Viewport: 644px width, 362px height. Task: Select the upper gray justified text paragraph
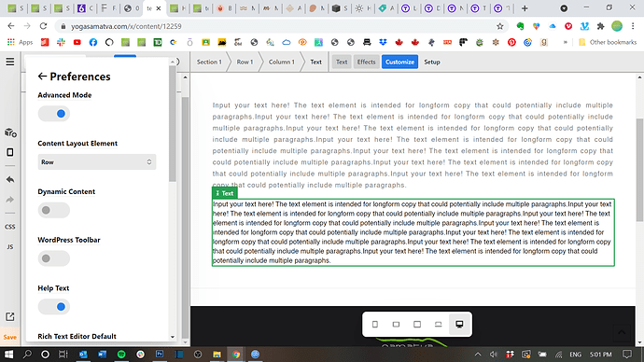(413, 146)
